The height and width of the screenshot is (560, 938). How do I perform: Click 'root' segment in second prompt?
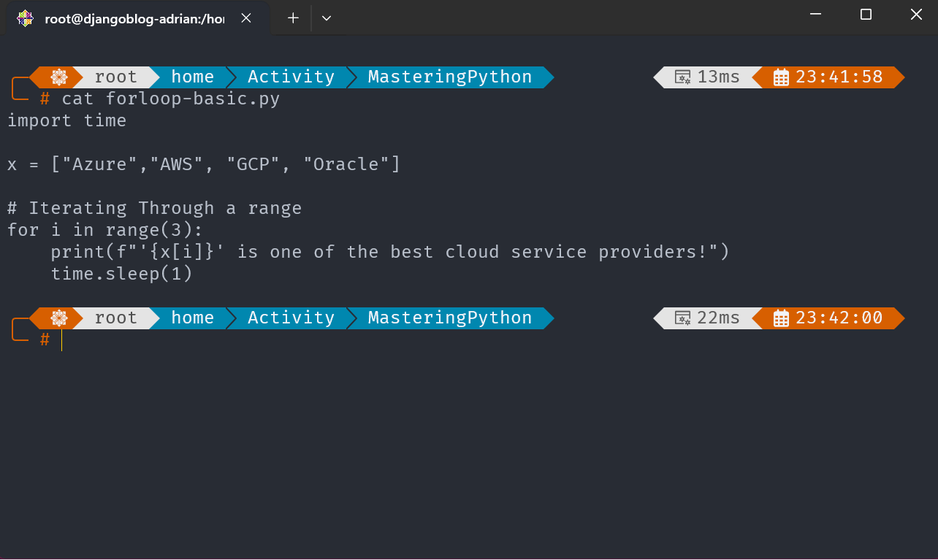[x=116, y=318]
